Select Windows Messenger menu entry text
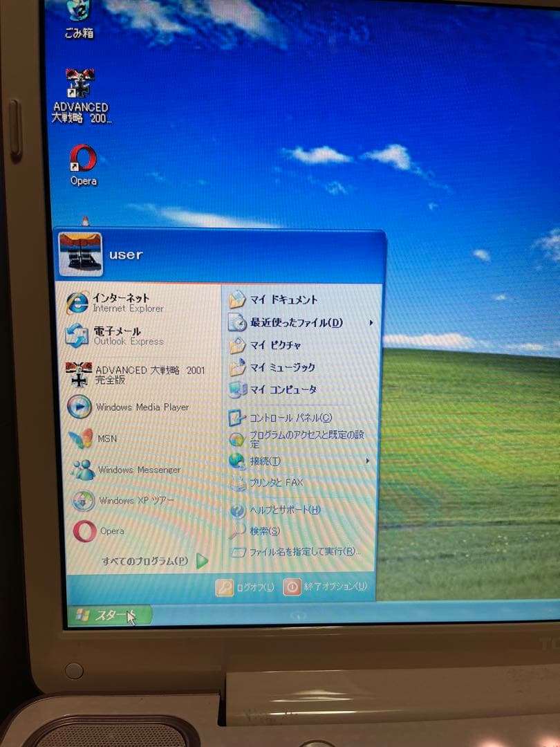Viewport: 560px width, 747px height. point(140,470)
